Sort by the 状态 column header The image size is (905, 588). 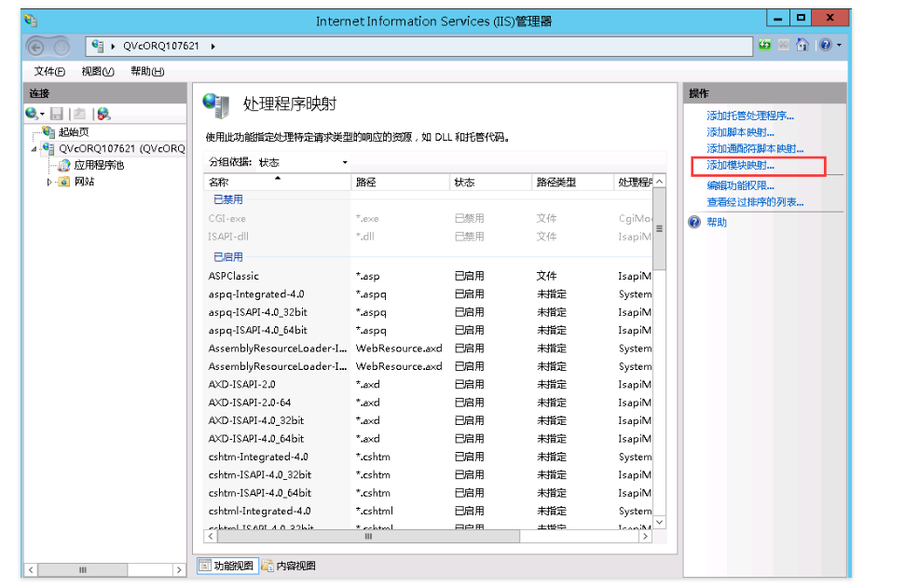pyautogui.click(x=490, y=183)
